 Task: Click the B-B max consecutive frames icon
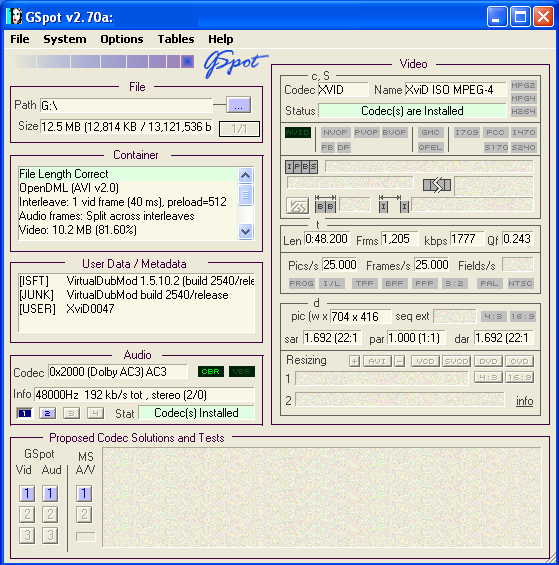[325, 204]
